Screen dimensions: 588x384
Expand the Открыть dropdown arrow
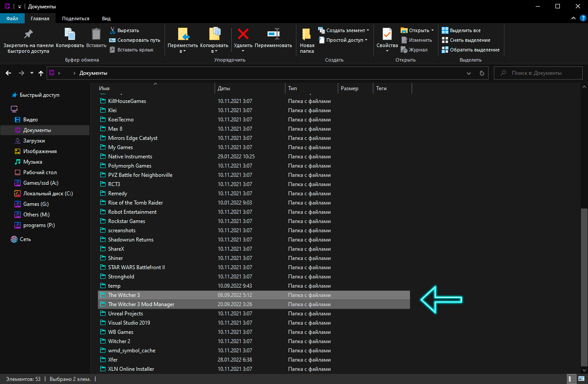click(432, 30)
